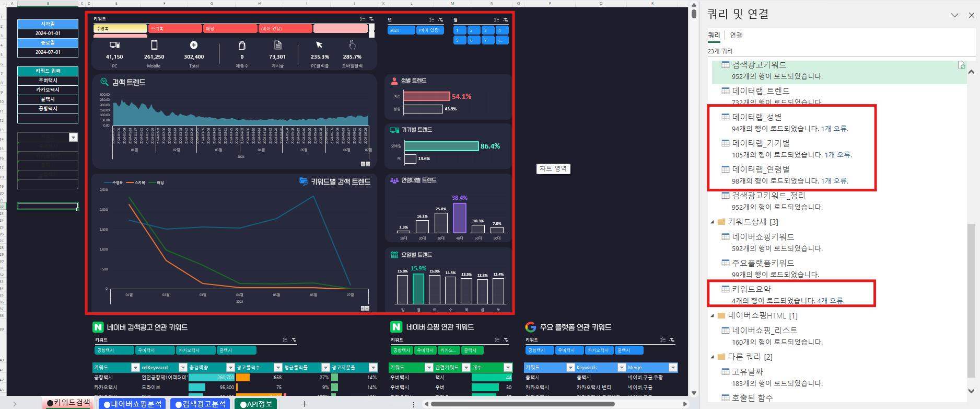Viewport: 980px width, 409px height.
Task: Toggle the 수영복 keyword slicer button
Action: [120, 29]
